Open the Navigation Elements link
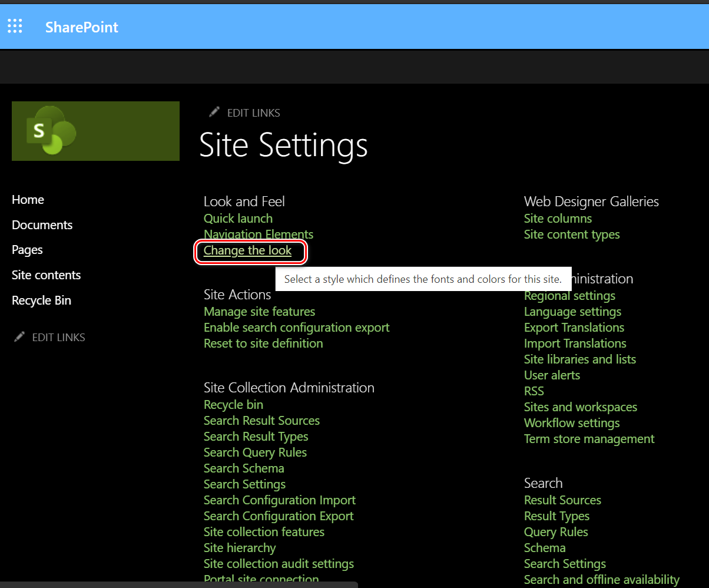The image size is (709, 588). tap(259, 234)
